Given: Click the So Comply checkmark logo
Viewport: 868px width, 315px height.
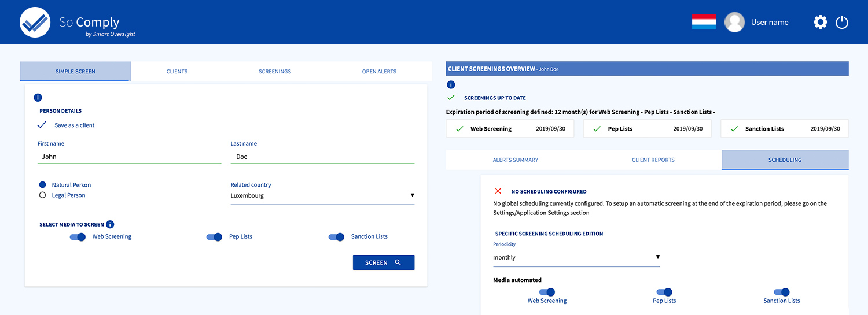Looking at the screenshot, I should 35,23.
